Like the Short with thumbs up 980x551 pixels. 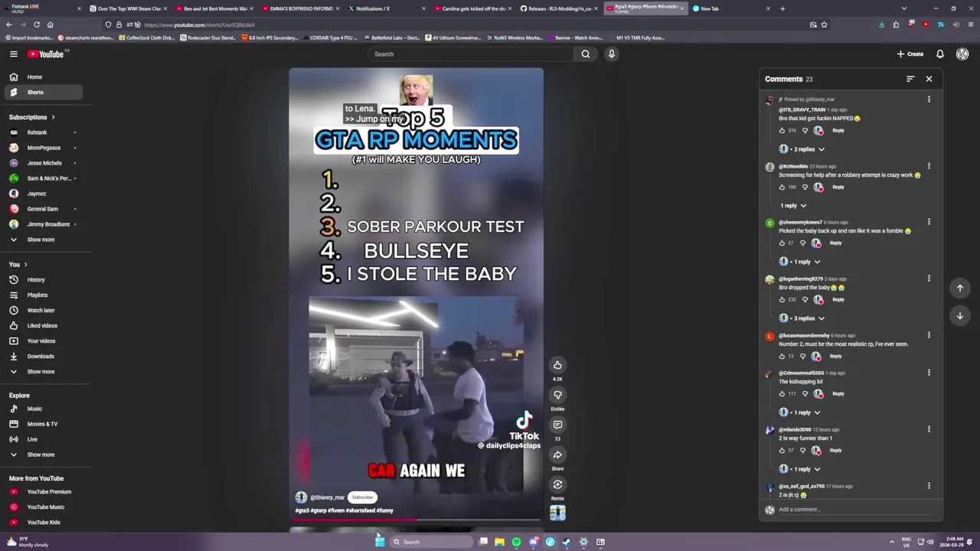[557, 365]
